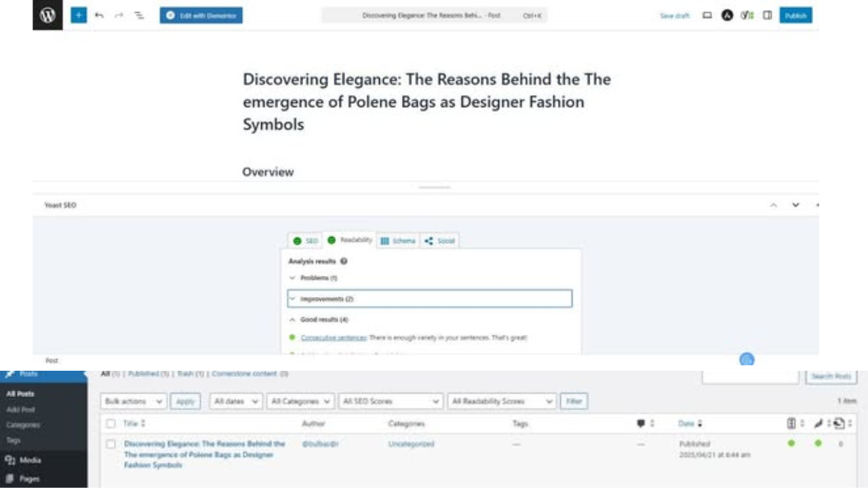Open the block inserter plus button
Viewport: 868px width, 488px height.
[x=79, y=15]
